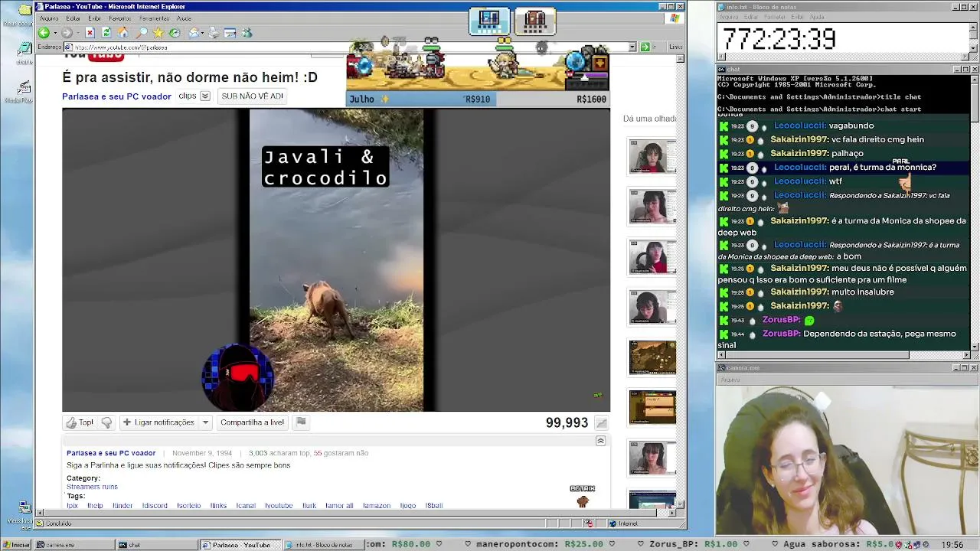Click the monitor icon in game overlay
This screenshot has width=980, height=551.
(x=489, y=21)
